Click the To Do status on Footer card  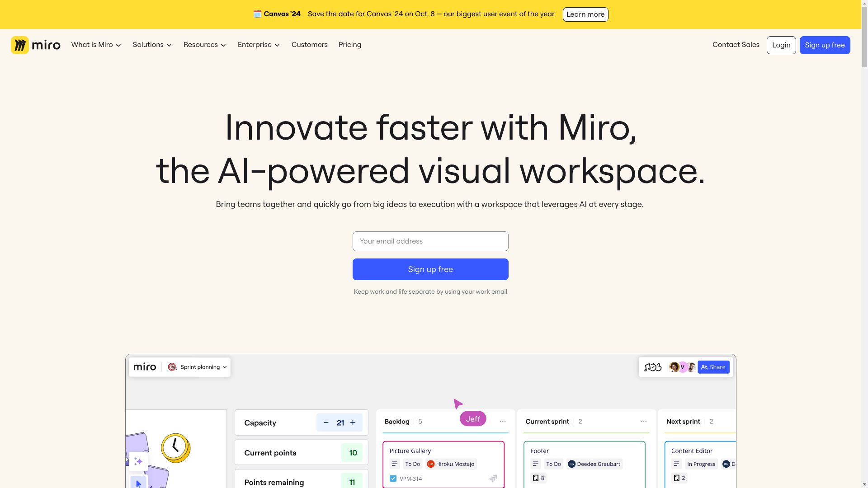553,464
